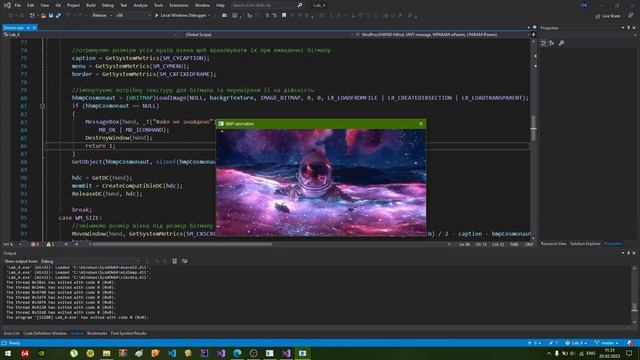Open the Analyze menu
The height and width of the screenshot is (360, 640).
(140, 5)
